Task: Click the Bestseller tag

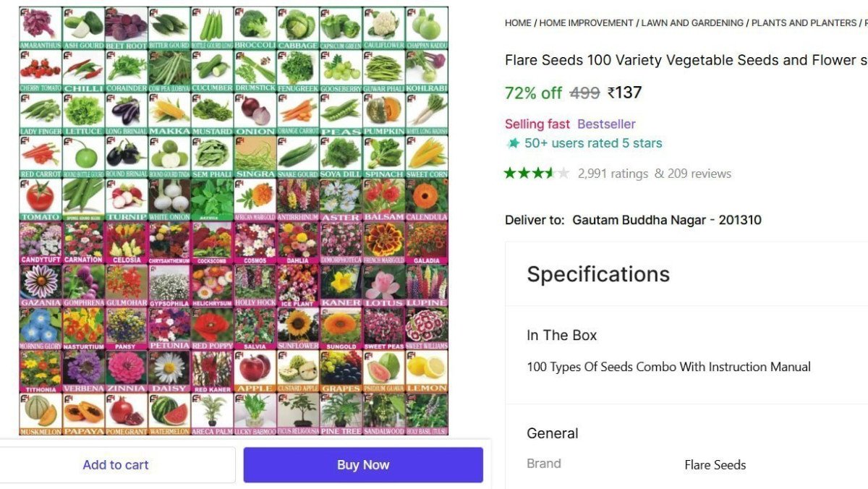Action: coord(606,124)
